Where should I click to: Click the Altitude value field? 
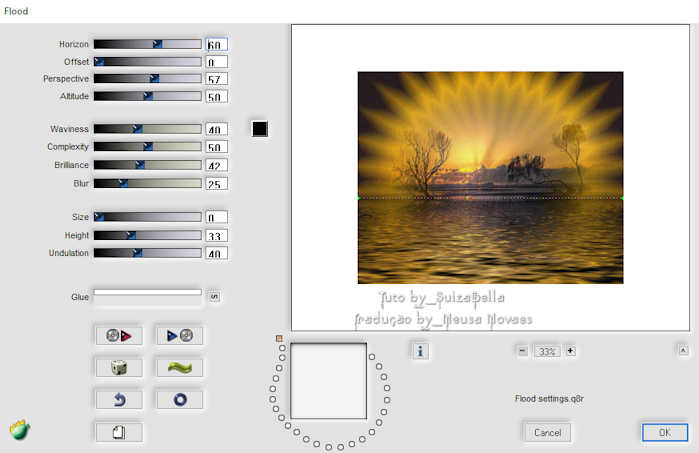coord(217,96)
